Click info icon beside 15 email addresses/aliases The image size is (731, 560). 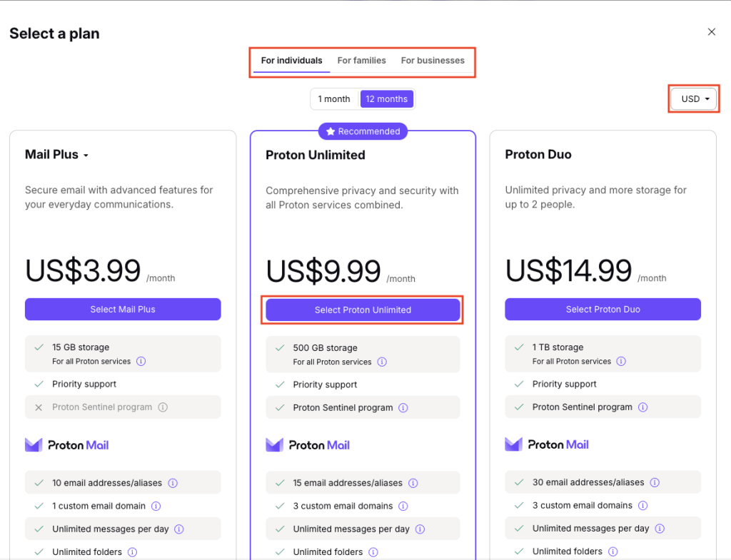(x=413, y=483)
